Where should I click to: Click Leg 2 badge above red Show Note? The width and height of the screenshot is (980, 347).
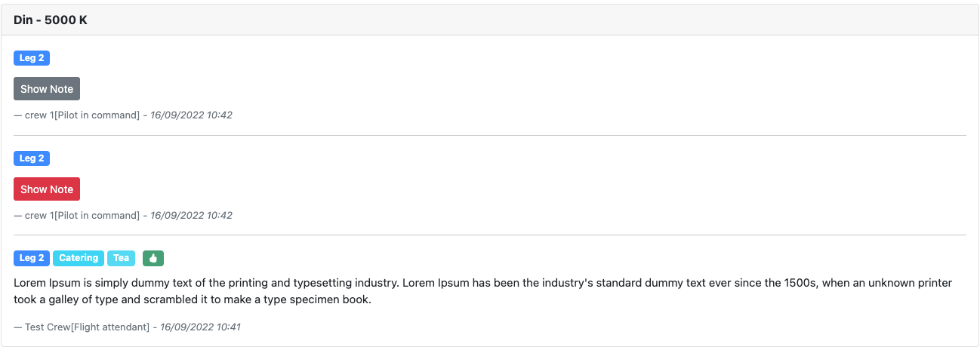pos(32,158)
